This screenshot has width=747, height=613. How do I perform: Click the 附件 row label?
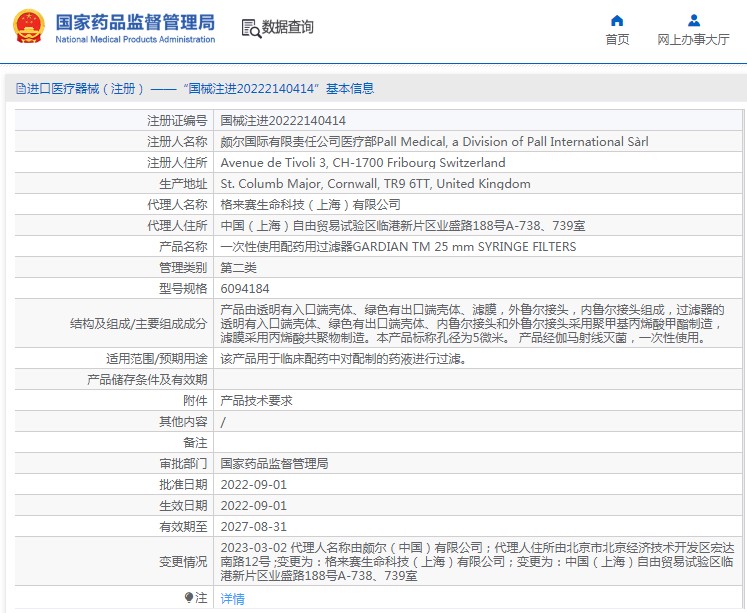coord(195,401)
